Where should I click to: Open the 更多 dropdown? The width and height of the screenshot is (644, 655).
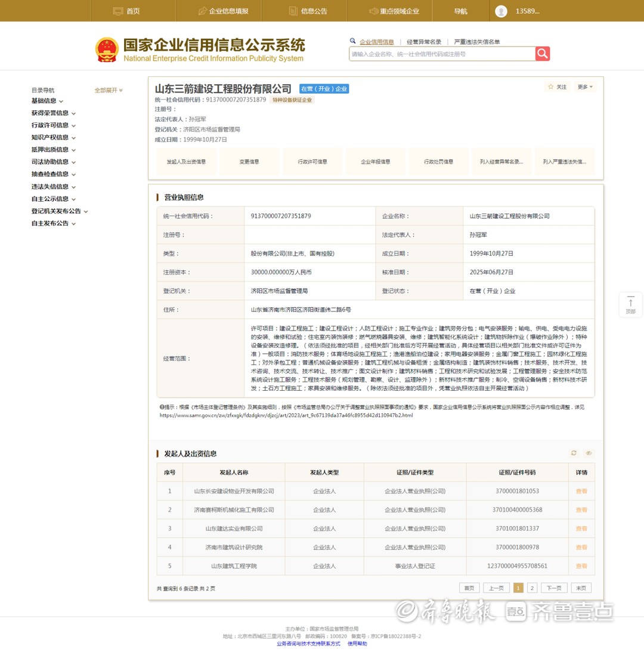tap(585, 87)
